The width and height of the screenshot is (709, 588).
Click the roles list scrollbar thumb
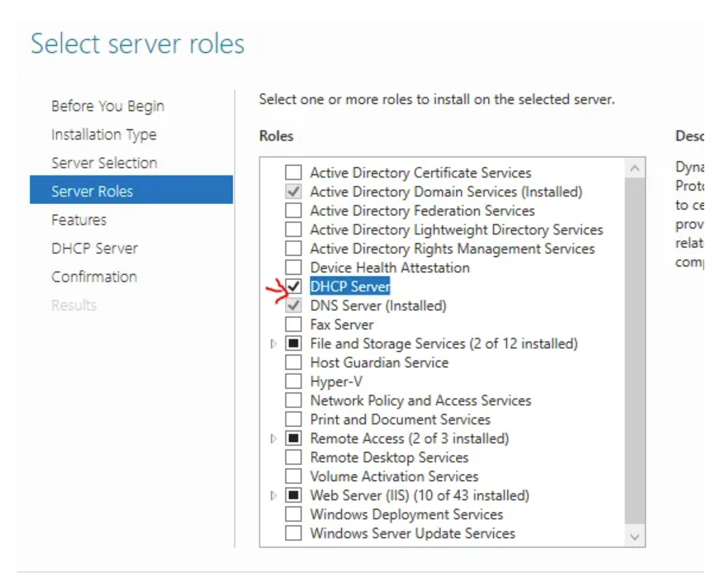click(635, 351)
